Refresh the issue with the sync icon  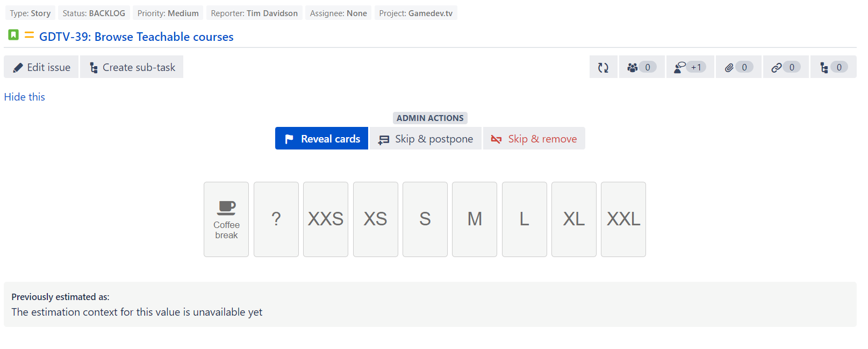tap(603, 67)
